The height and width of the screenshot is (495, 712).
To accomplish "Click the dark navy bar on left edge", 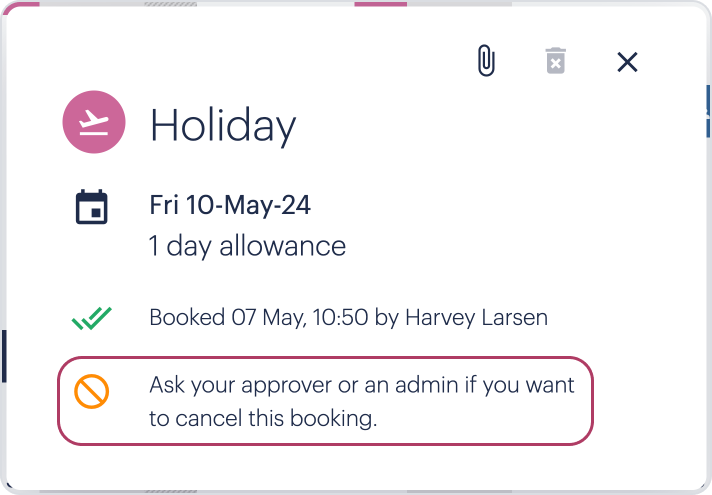I will [x=4, y=356].
